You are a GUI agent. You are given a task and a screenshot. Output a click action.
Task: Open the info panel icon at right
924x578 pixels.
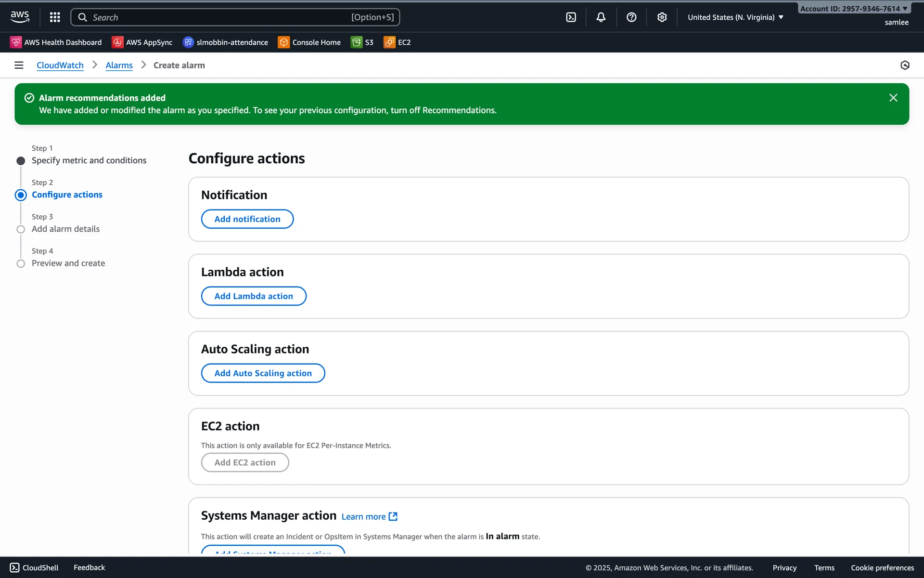905,65
